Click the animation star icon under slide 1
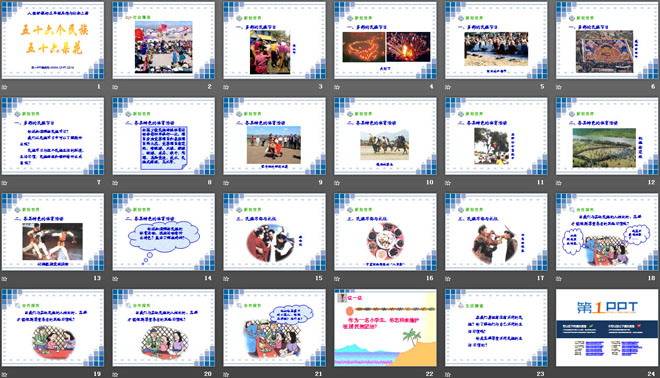 [5, 87]
